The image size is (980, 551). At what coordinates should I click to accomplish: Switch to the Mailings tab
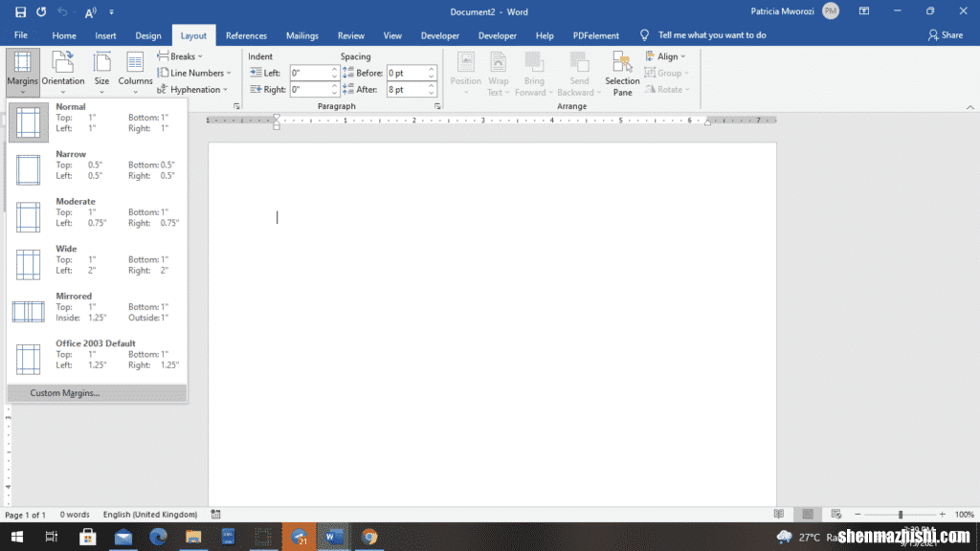(302, 35)
